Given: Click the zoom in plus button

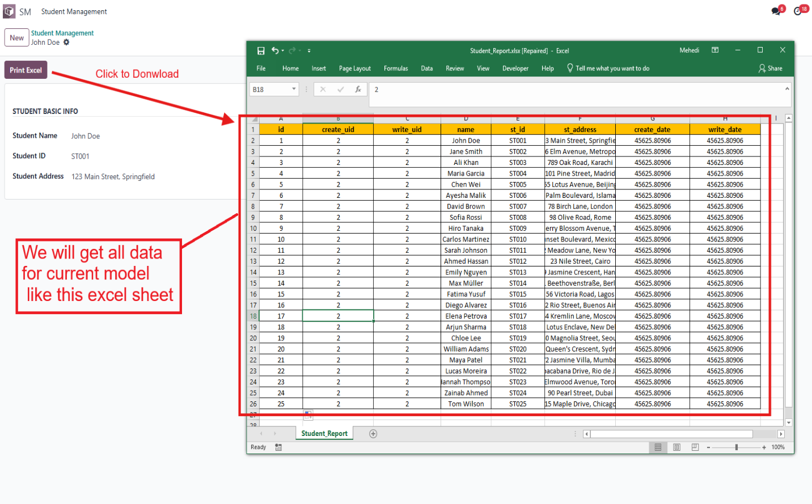Looking at the screenshot, I should click(764, 447).
